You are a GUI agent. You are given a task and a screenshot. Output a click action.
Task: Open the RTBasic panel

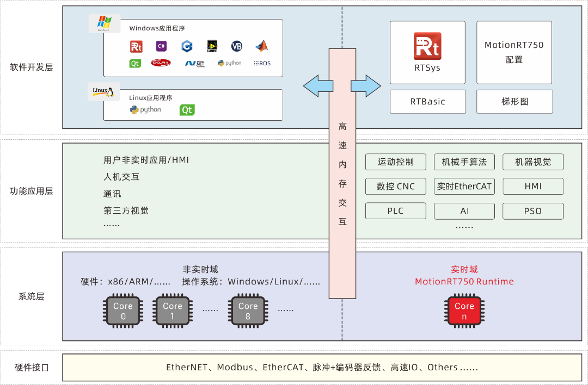point(427,101)
